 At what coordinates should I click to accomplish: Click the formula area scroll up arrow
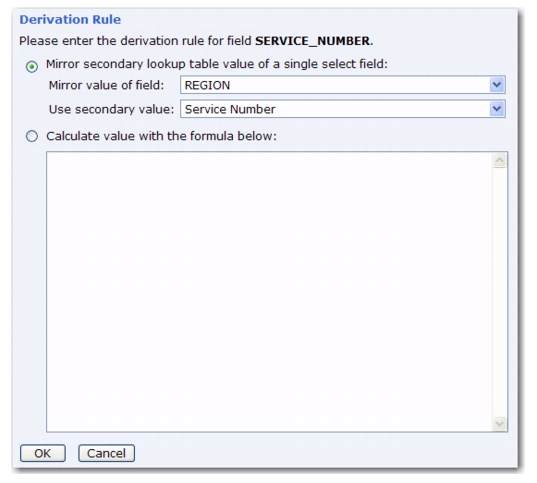(x=500, y=161)
